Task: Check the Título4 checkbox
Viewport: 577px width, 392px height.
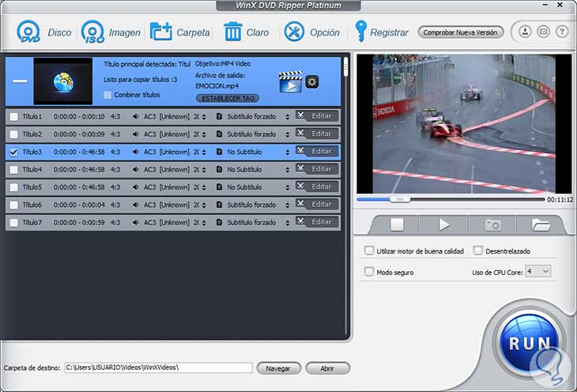Action: click(13, 170)
